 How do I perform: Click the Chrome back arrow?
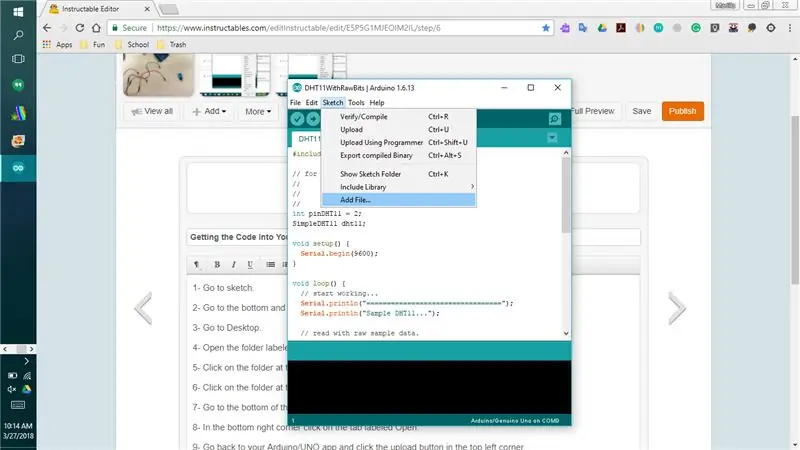pyautogui.click(x=47, y=28)
